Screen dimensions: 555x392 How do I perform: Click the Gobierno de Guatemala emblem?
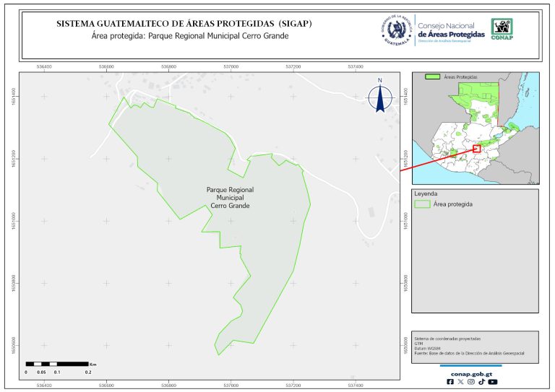click(x=395, y=29)
